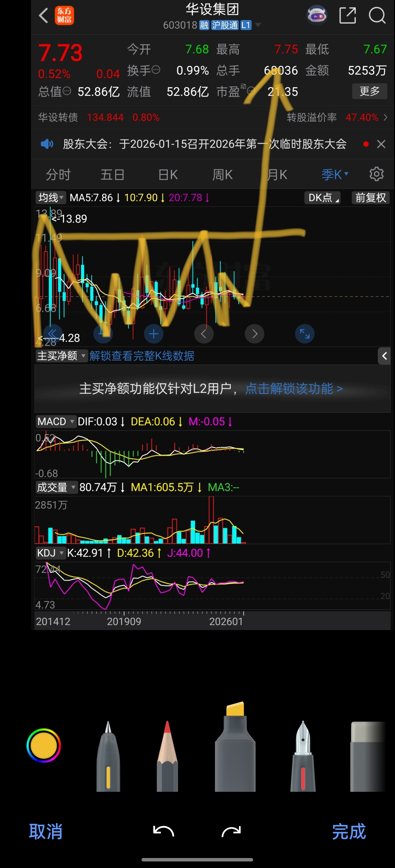The image size is (395, 868).
Task: Tap the fullscreen expand chart icon
Action: 305,334
